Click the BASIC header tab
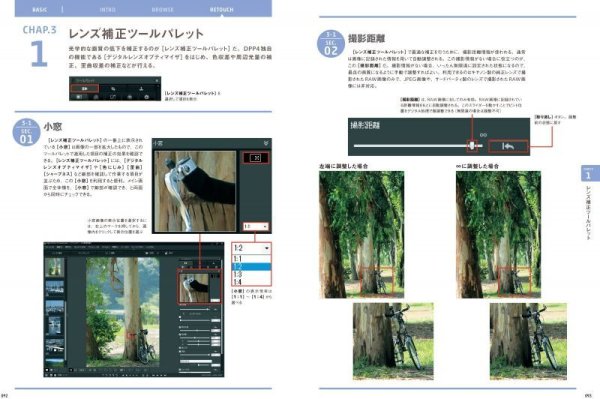Screen dimensions: 600x399 pyautogui.click(x=39, y=10)
